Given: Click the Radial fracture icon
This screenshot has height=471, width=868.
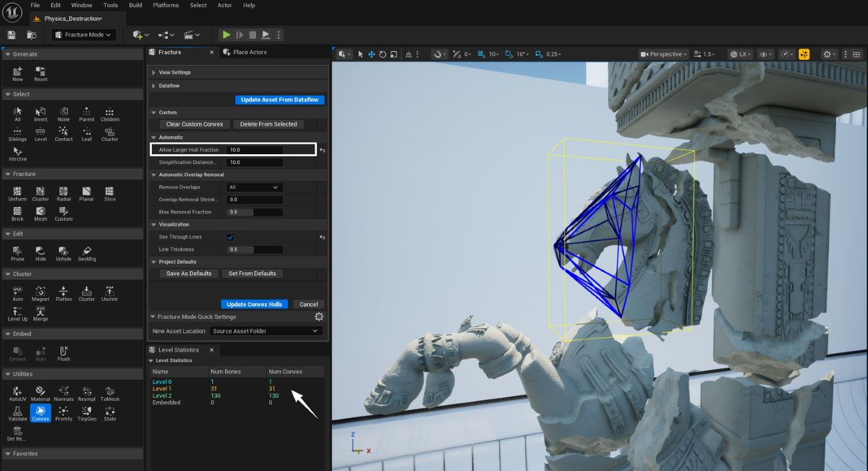Looking at the screenshot, I should coord(64,192).
